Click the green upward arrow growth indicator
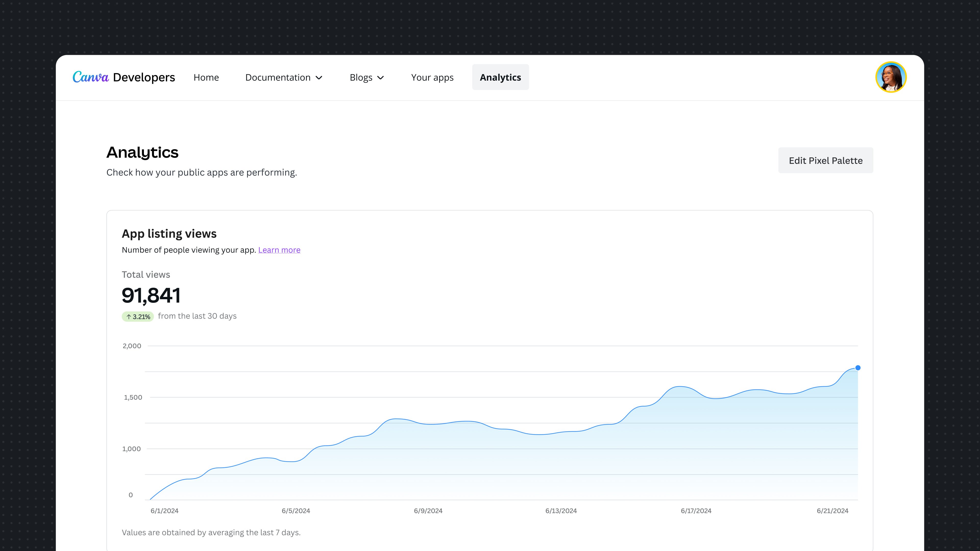The width and height of the screenshot is (980, 551). pos(129,316)
